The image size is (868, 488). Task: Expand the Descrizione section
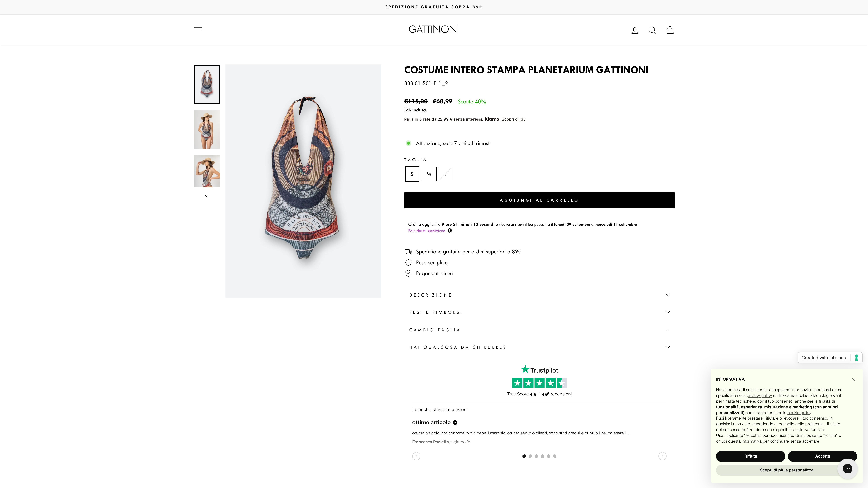tap(539, 295)
